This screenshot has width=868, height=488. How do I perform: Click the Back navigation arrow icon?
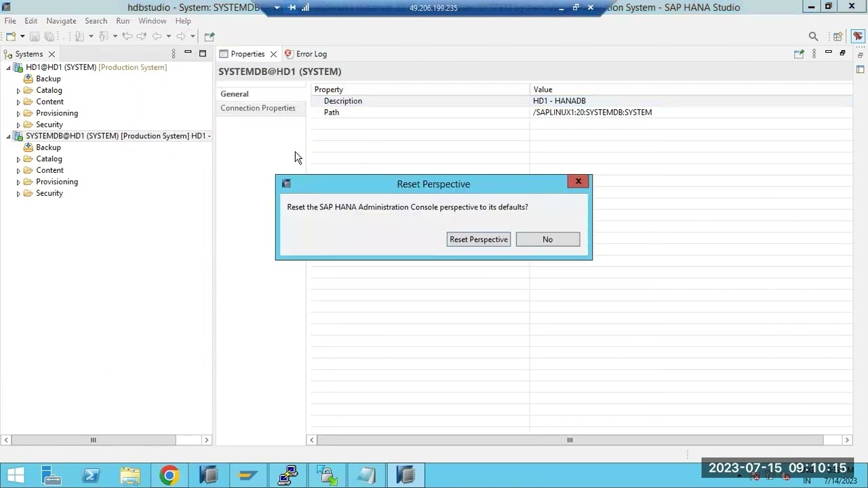click(x=157, y=36)
